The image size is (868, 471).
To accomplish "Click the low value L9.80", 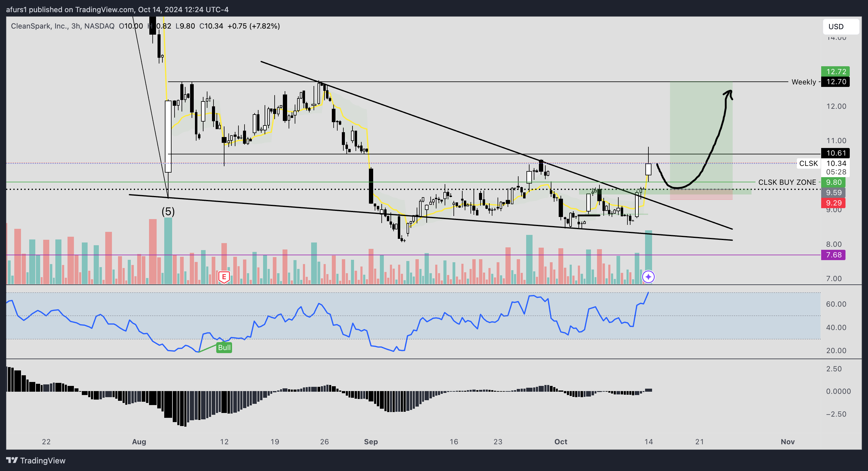I will click(x=185, y=26).
